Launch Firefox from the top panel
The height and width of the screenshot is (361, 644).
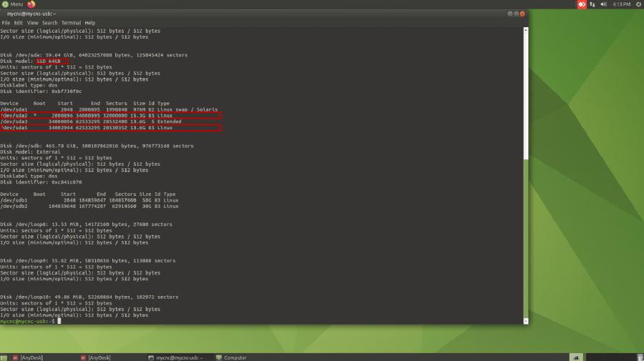(x=31, y=4)
